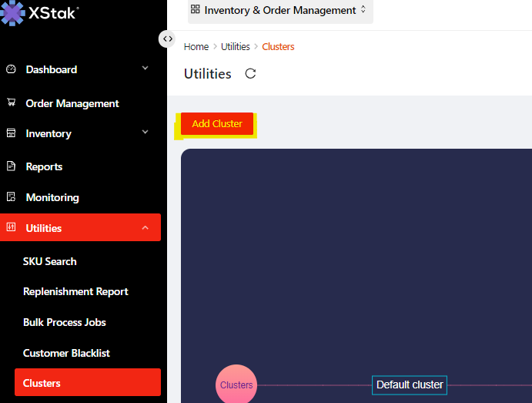This screenshot has width=532, height=403.
Task: Expand the Dashboard submenu chevron
Action: 145,69
